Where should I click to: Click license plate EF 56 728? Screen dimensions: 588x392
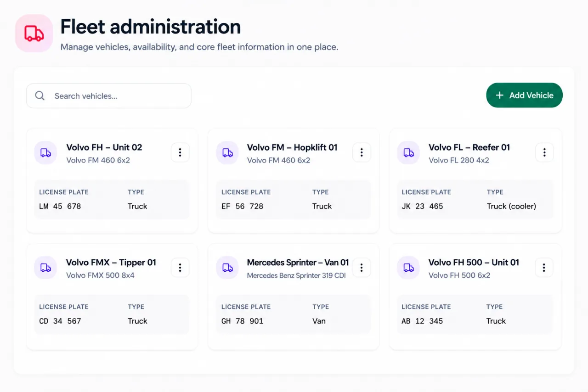tap(242, 206)
